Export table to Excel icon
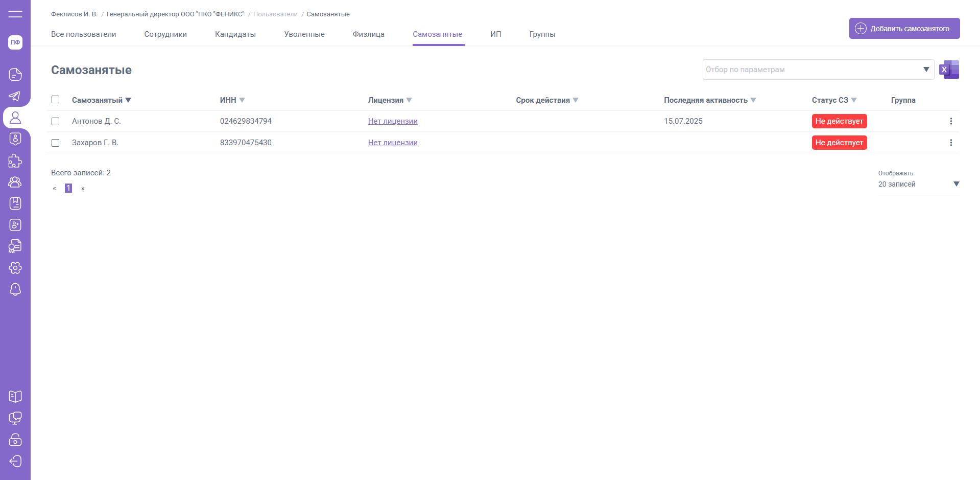980x480 pixels. (x=949, y=70)
